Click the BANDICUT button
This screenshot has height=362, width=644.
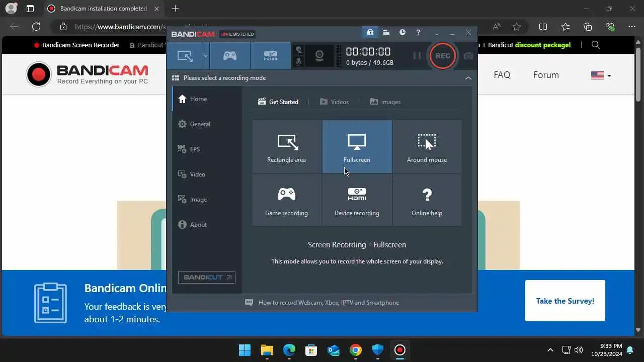(x=207, y=277)
